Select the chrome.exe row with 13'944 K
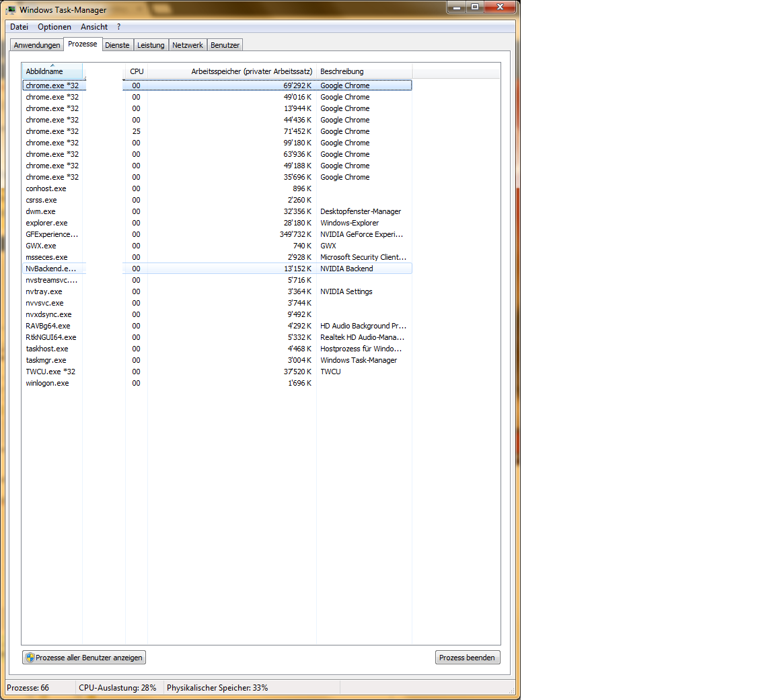This screenshot has height=700, width=775. [217, 108]
